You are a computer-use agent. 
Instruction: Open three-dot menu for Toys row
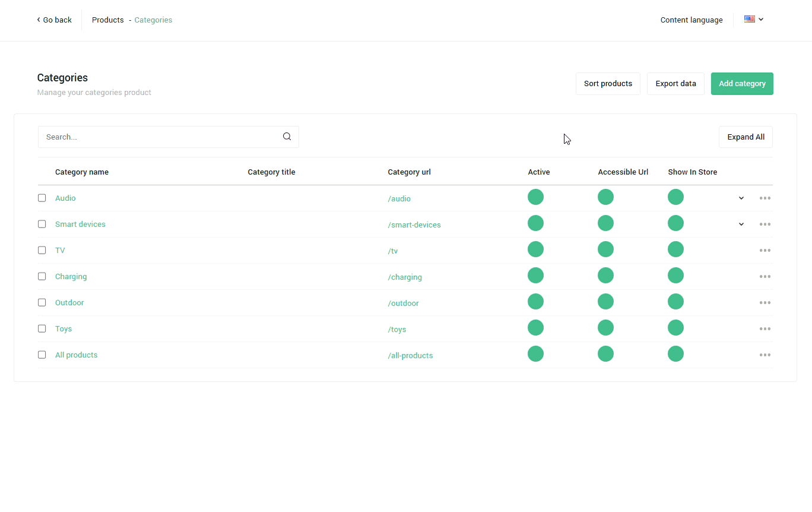[x=765, y=329]
